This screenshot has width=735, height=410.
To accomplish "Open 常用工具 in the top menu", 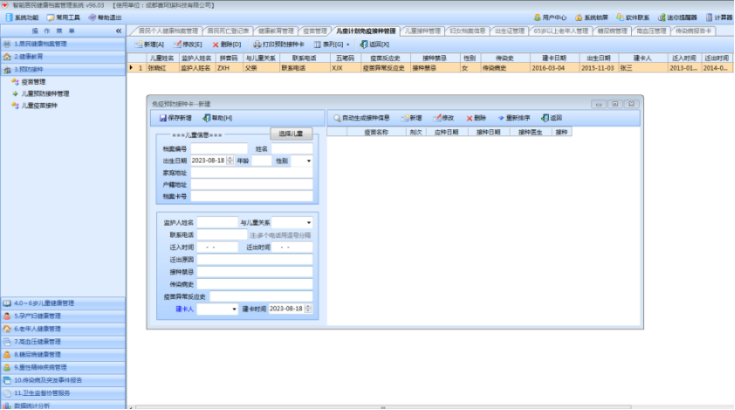I will (63, 17).
